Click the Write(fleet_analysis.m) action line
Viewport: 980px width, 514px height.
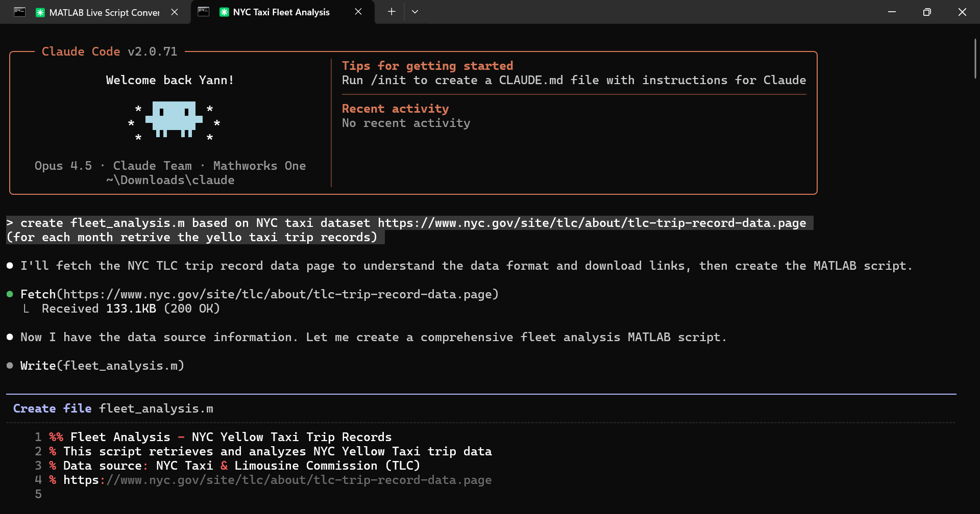point(102,365)
